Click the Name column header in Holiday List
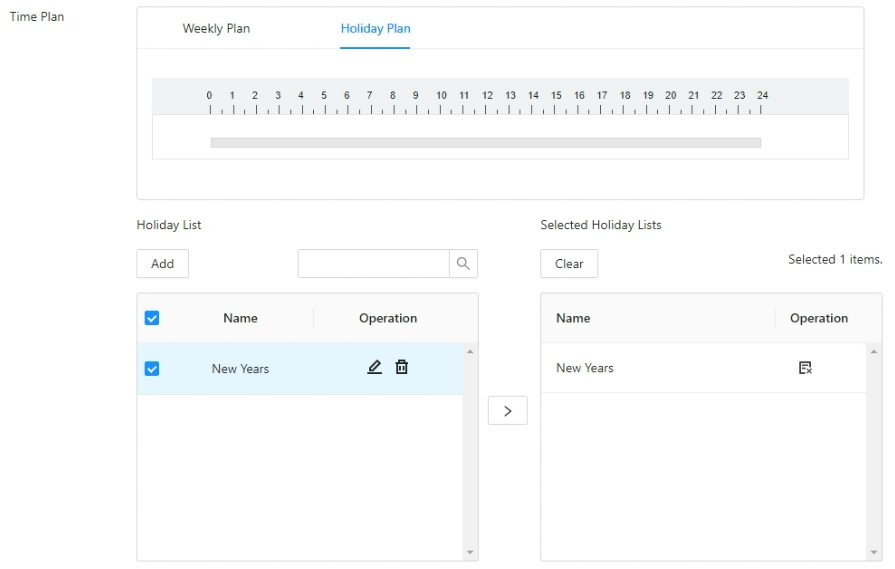 240,318
